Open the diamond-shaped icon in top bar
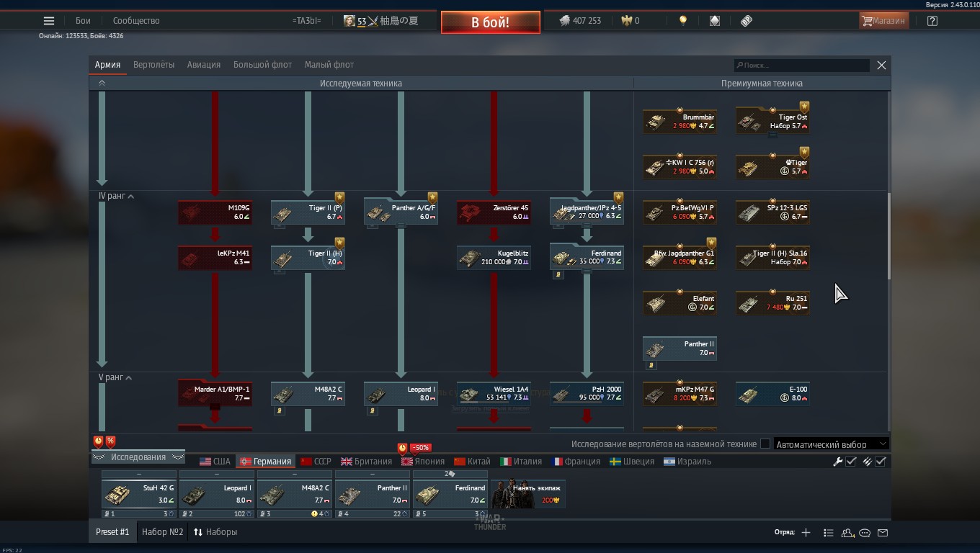Screen dimensions: 980x553 (714, 21)
